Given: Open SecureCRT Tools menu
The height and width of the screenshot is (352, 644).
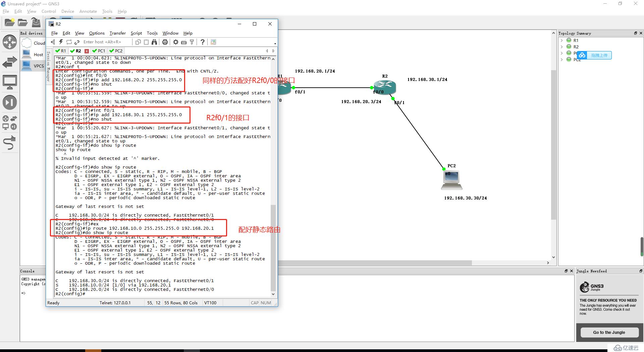Looking at the screenshot, I should click(152, 33).
